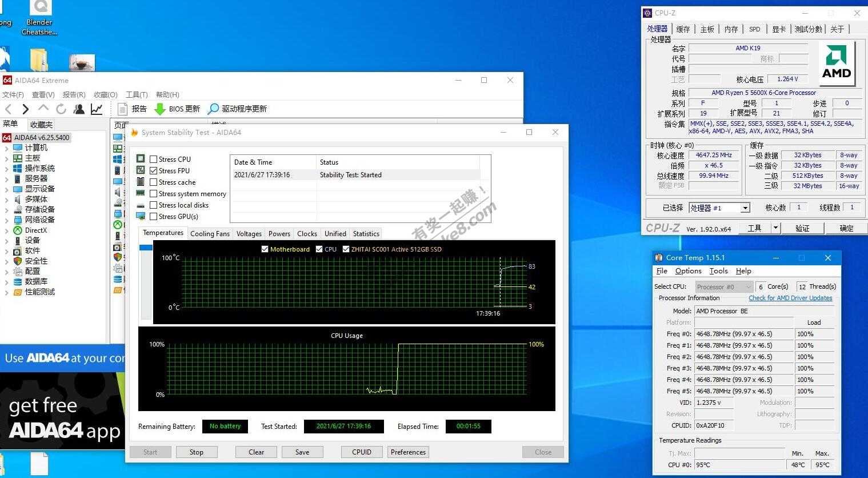
Task: Click the refresh icon in AIDA64 toolbar
Action: click(61, 109)
